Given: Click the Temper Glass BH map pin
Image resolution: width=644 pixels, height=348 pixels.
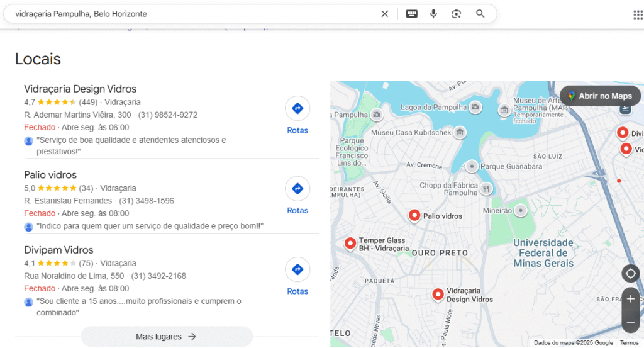Looking at the screenshot, I should click(350, 244).
